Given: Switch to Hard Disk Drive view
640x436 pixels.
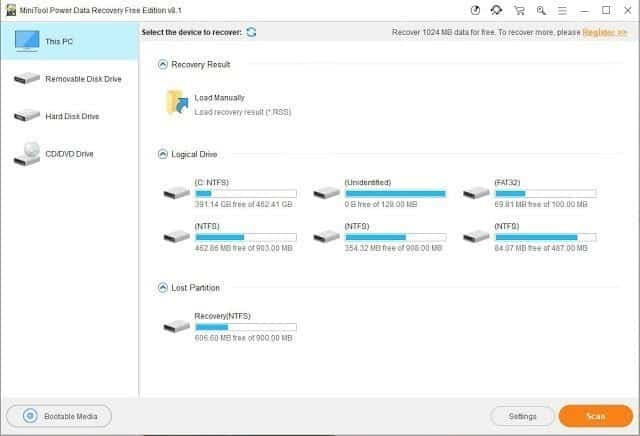Looking at the screenshot, I should pyautogui.click(x=69, y=116).
